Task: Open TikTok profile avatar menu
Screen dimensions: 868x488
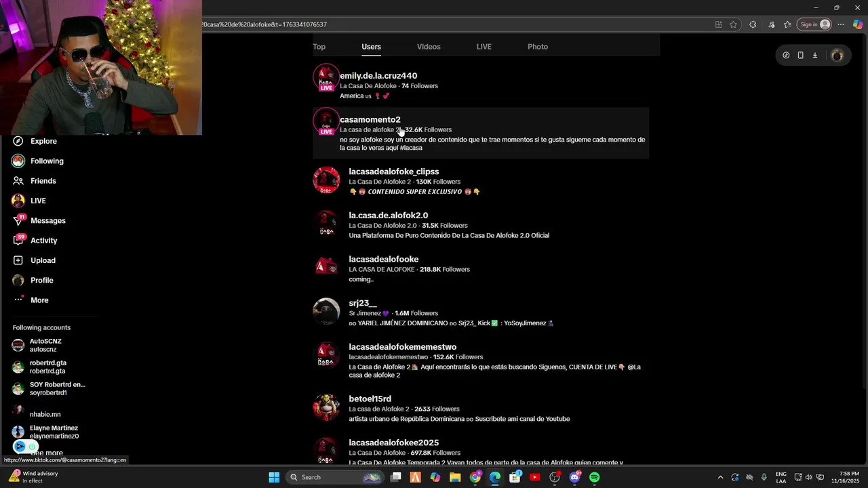Action: (837, 56)
